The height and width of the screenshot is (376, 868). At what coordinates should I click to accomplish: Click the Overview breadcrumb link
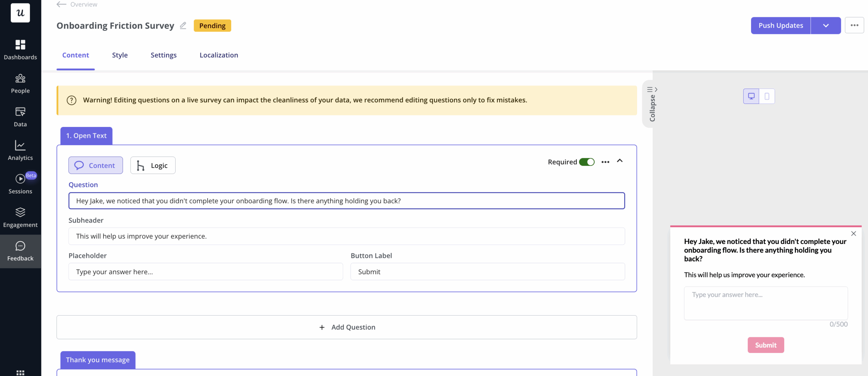(84, 4)
